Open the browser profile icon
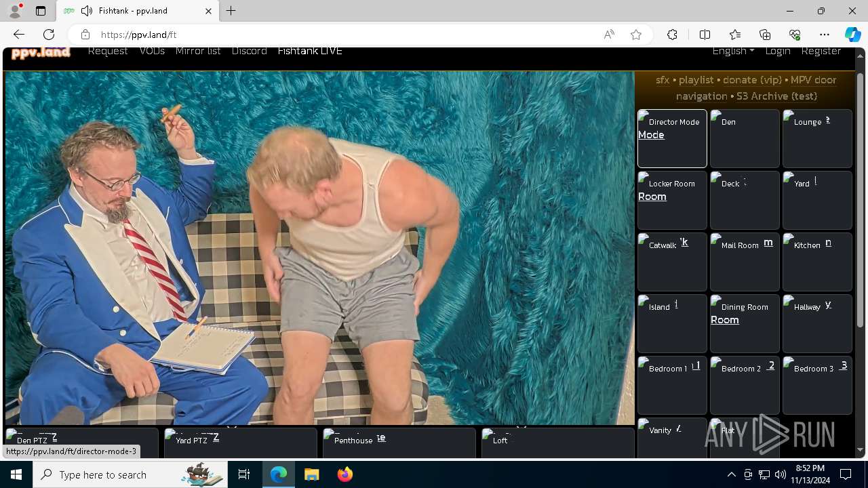The width and height of the screenshot is (868, 488). coord(15,11)
